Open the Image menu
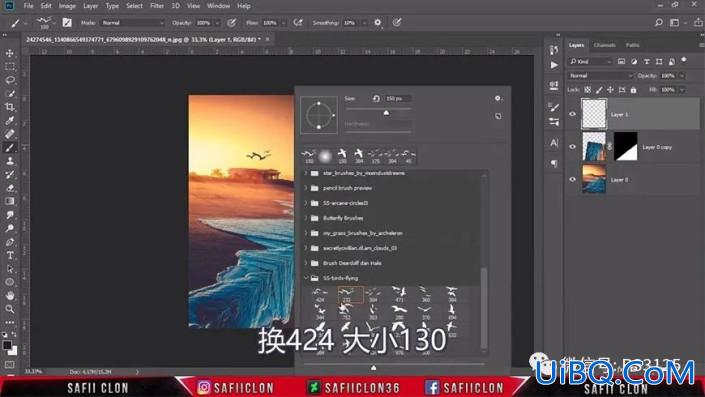 (x=67, y=6)
